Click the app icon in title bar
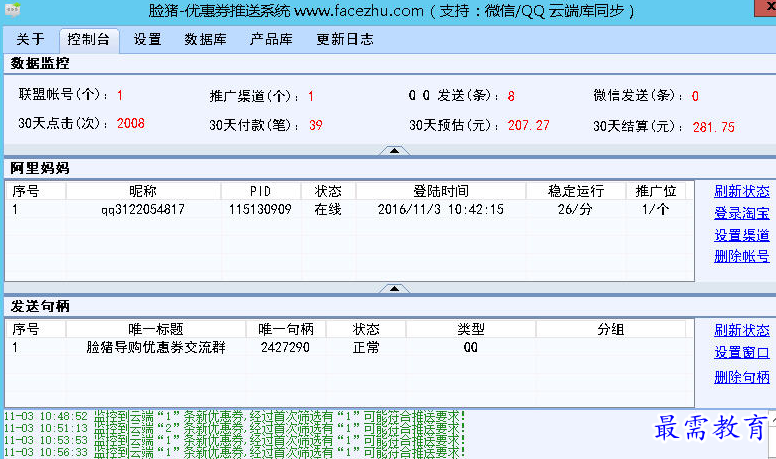Screen dimensions: 776x459 12,9
